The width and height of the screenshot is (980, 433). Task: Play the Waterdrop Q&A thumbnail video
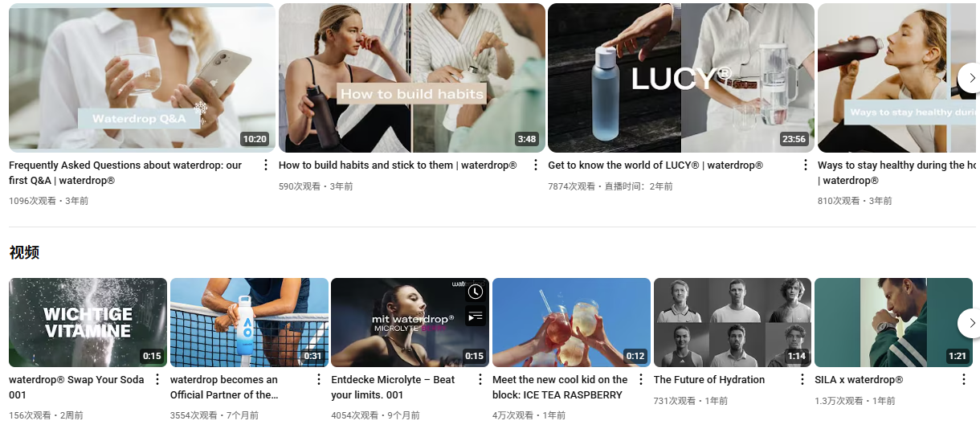click(x=142, y=78)
